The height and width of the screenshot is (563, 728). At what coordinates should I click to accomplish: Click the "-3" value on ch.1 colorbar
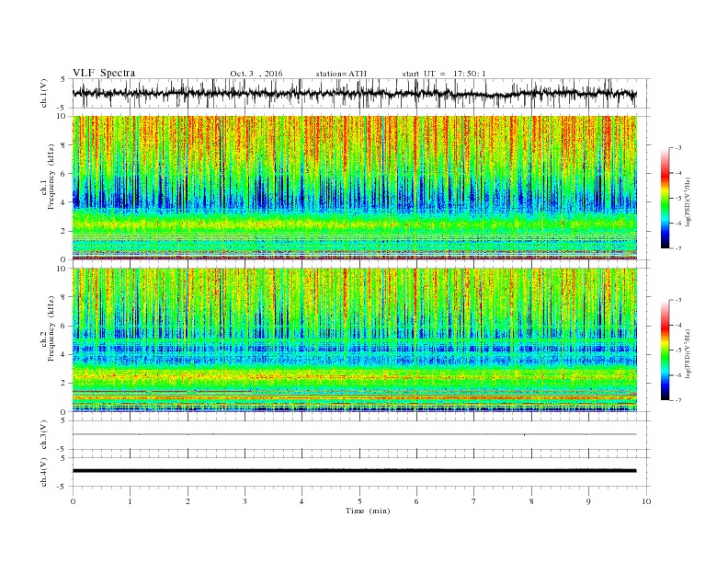pyautogui.click(x=677, y=148)
